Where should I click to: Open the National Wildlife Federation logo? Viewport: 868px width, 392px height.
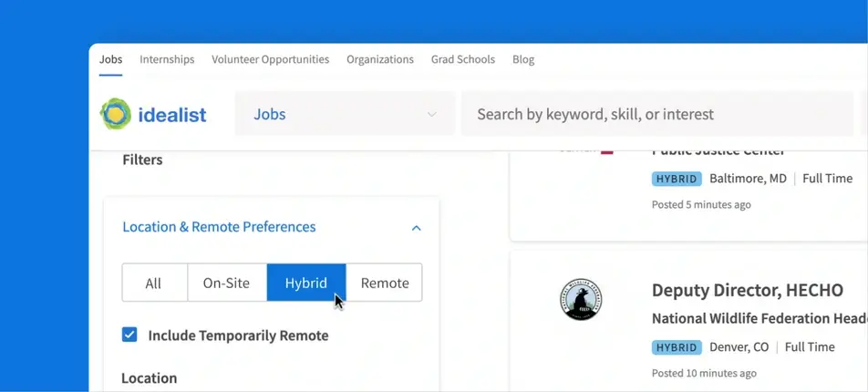(581, 299)
